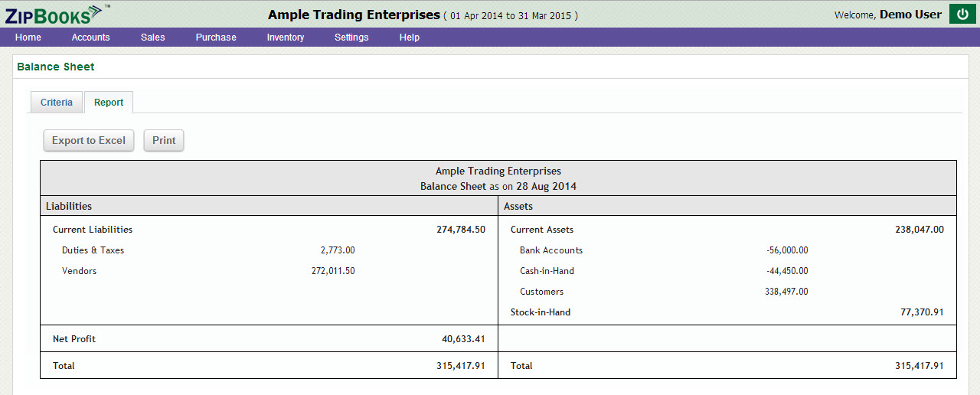Select the Report tab
This screenshot has width=980, height=395.
[x=109, y=103]
